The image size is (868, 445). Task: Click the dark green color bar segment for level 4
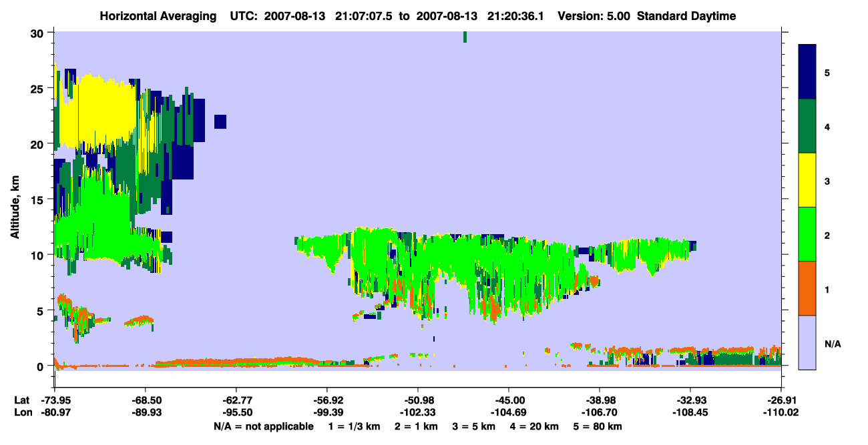point(807,126)
